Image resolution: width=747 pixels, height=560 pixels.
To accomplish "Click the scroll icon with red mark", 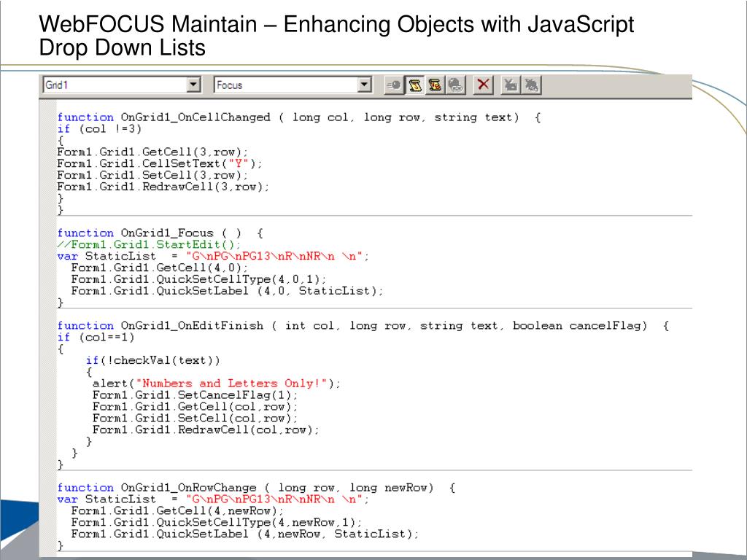I will (x=436, y=85).
